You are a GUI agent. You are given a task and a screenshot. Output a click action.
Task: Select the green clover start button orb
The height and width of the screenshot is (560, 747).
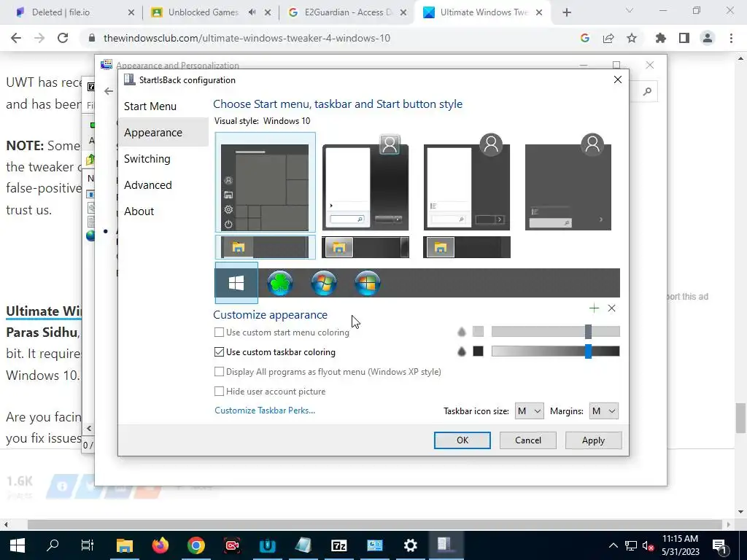(279, 283)
